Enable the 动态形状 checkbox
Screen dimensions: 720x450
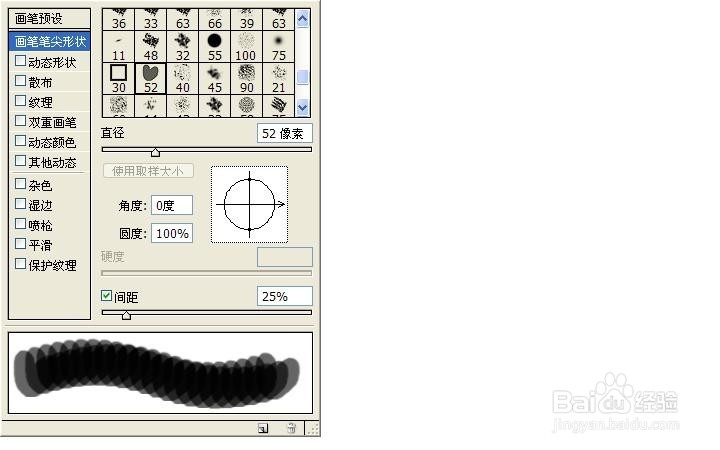pos(20,61)
